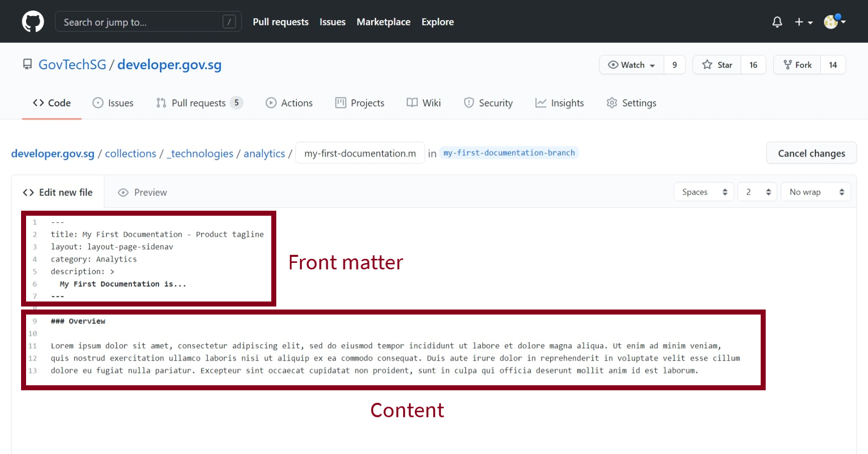View Insights via the graph icon
The image size is (868, 454).
point(542,102)
